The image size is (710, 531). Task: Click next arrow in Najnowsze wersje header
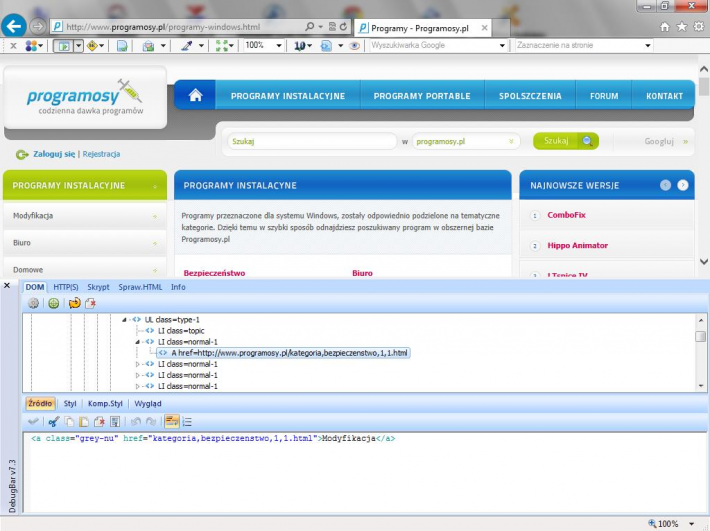click(682, 185)
